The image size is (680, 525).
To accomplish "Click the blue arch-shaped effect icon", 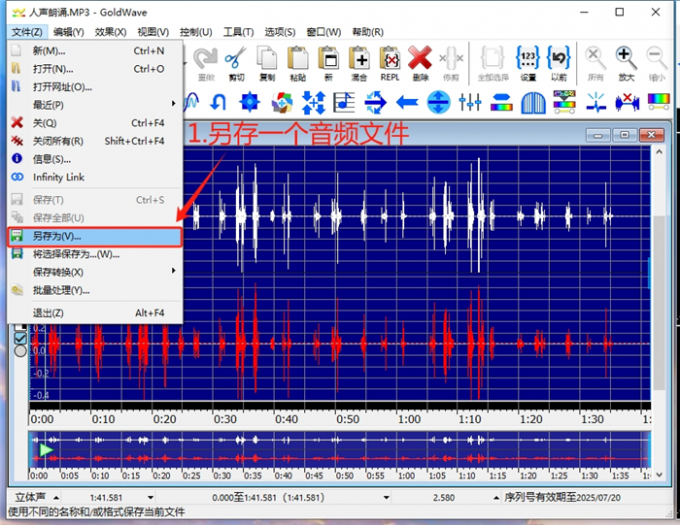I will [533, 103].
